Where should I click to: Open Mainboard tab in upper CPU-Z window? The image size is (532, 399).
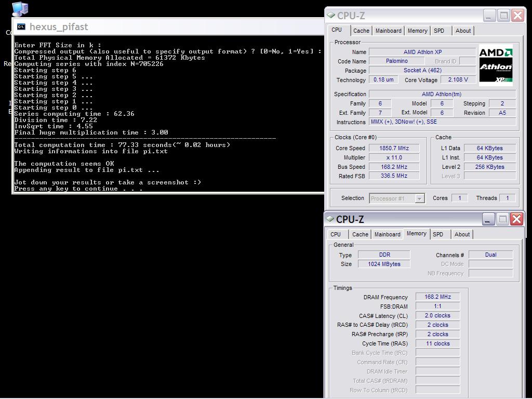click(x=388, y=31)
